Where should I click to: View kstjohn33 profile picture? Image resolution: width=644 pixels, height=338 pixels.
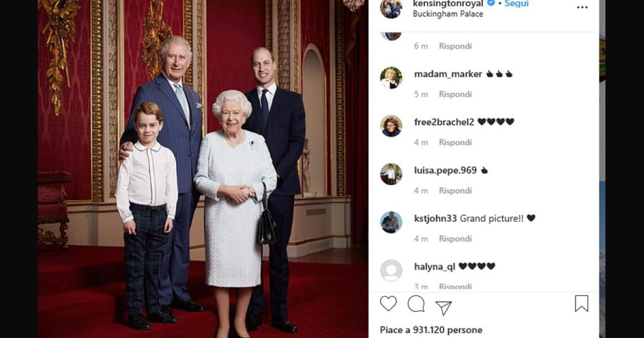click(391, 222)
